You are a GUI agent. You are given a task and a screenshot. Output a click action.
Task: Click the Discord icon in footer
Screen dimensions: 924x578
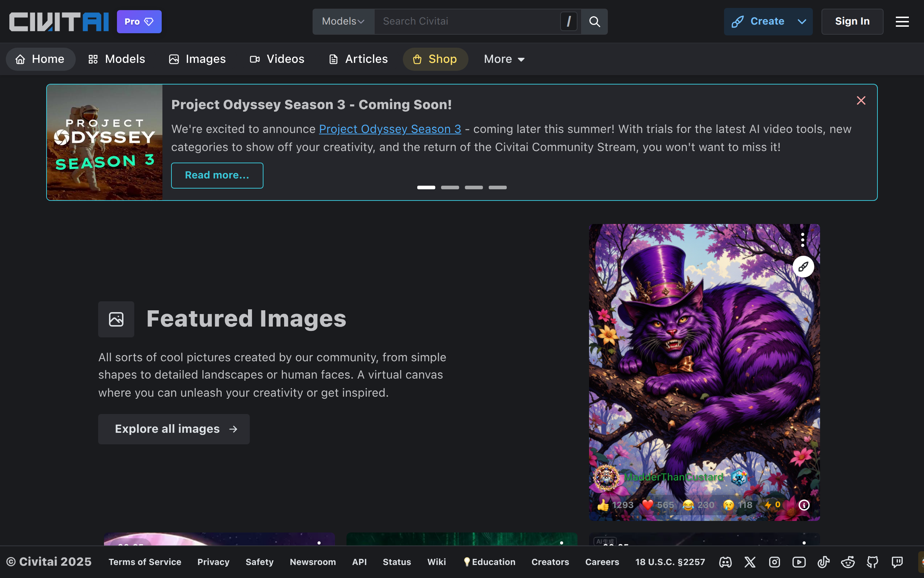click(x=725, y=562)
